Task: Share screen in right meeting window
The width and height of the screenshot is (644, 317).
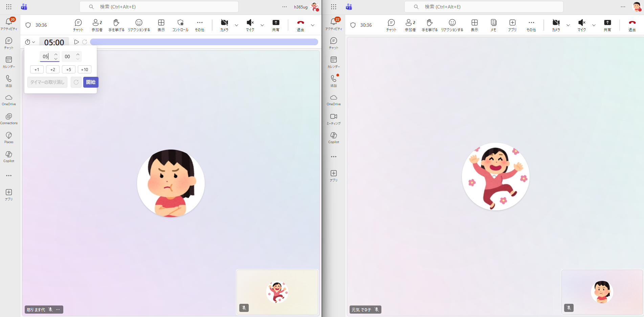Action: [x=607, y=25]
